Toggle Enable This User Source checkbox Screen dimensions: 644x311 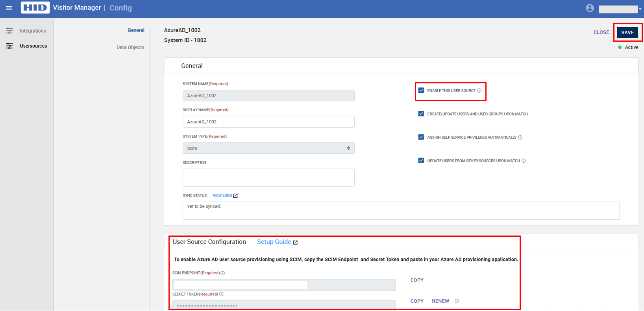point(421,90)
